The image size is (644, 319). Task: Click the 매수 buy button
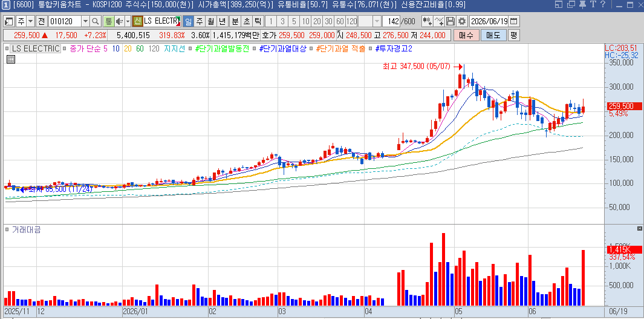(466, 35)
